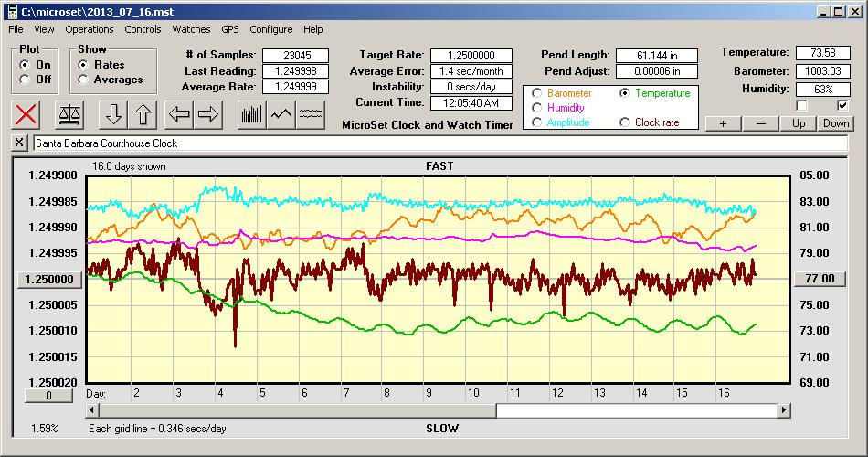Click the Santa Barbara Courthouse Clock text field
The image size is (868, 457).
click(x=439, y=143)
